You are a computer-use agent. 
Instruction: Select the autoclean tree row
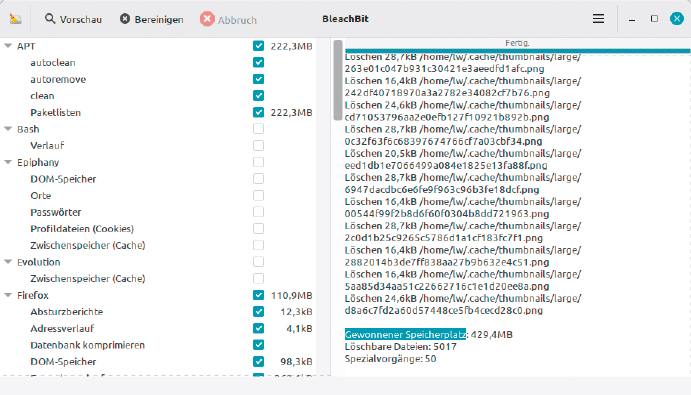(x=159, y=63)
